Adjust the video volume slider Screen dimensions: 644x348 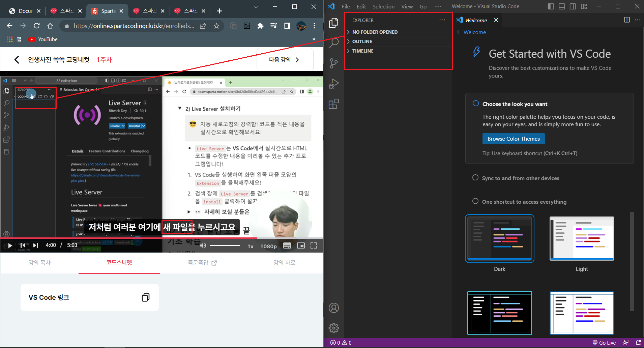click(x=225, y=245)
